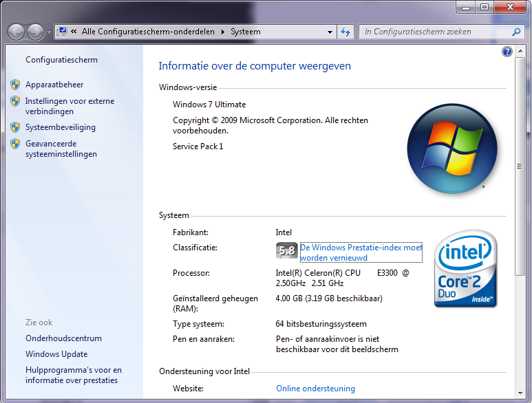Click shield icon beside Instellingen voor externe verbindingen

15,101
